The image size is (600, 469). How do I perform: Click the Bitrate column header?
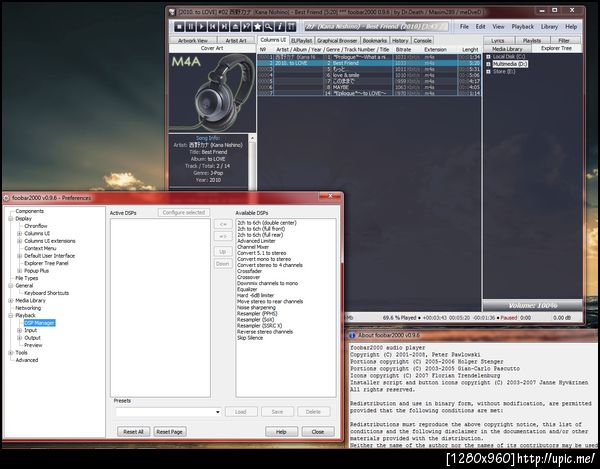pos(403,50)
